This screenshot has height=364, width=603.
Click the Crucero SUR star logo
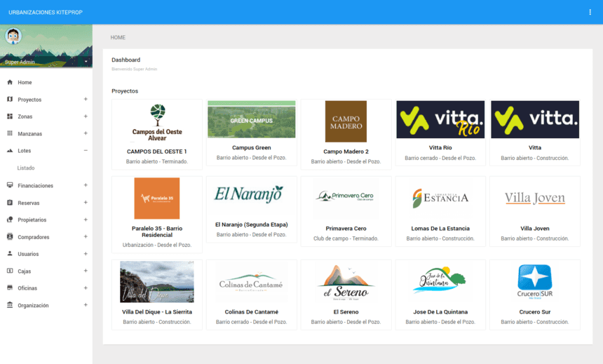(535, 282)
